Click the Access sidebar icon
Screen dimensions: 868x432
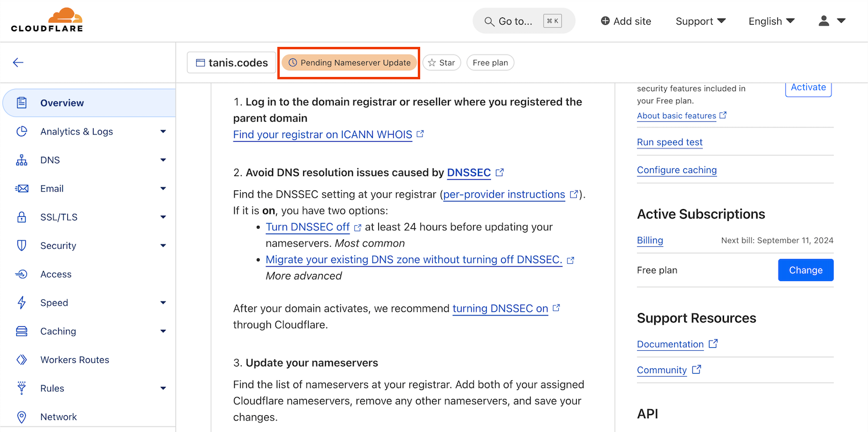pos(22,275)
